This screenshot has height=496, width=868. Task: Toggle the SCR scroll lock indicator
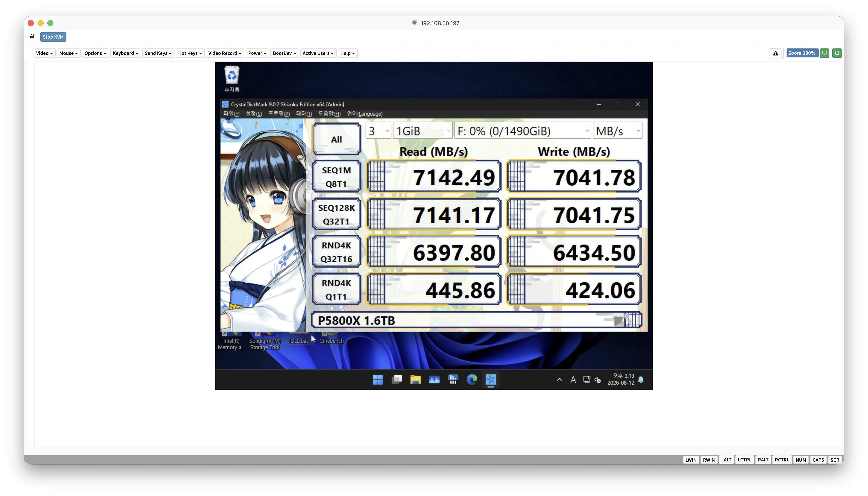tap(835, 460)
